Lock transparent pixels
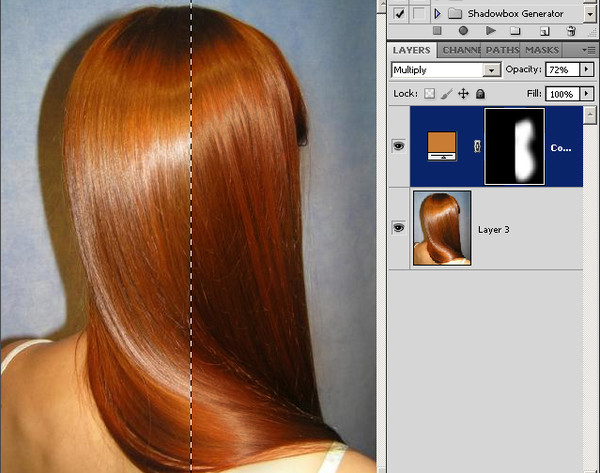 tap(429, 94)
